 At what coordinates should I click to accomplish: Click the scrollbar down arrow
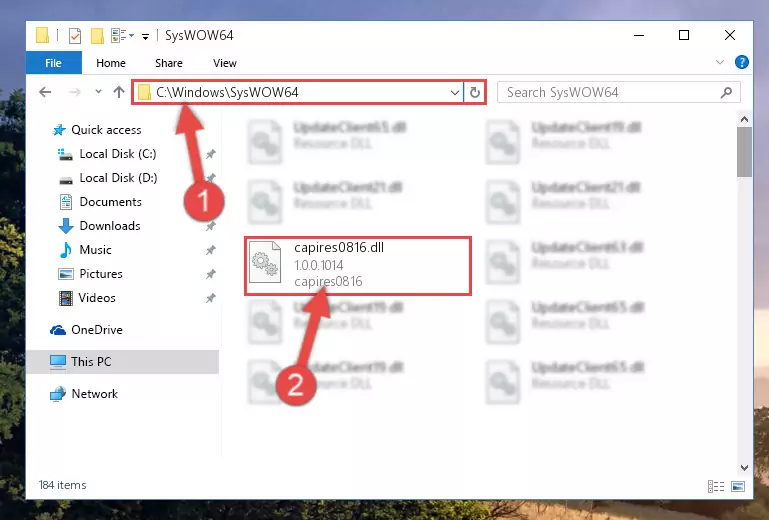click(x=744, y=468)
